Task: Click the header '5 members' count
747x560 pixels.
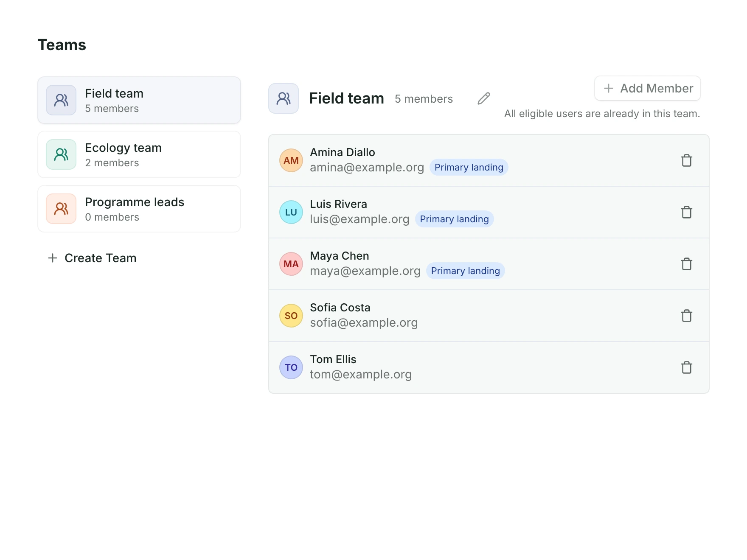Action: click(x=424, y=99)
